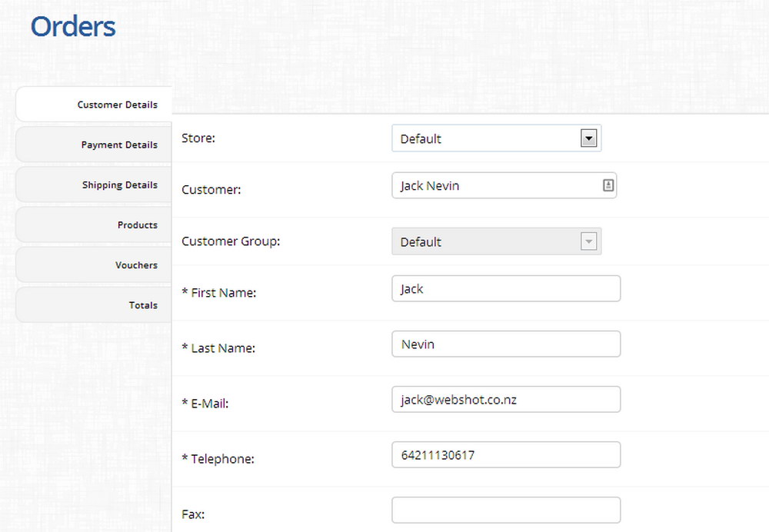Open the Products tab
This screenshot has height=532, width=769.
[x=94, y=225]
